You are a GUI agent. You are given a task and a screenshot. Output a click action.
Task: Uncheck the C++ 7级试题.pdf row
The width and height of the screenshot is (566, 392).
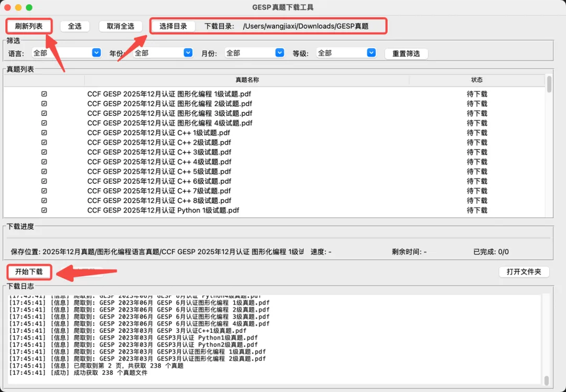point(44,191)
